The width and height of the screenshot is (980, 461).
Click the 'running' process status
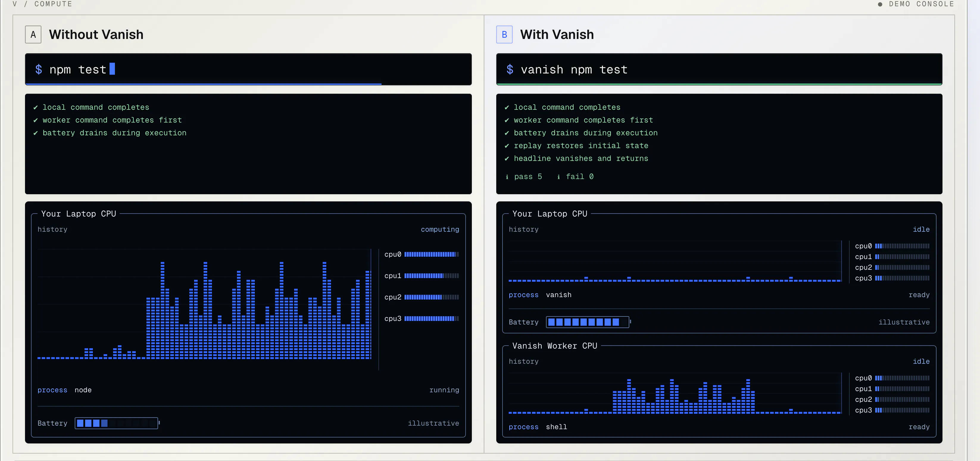pyautogui.click(x=444, y=390)
